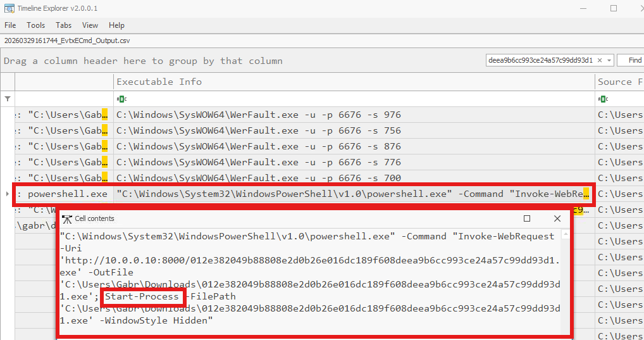Open the Tabs menu

(64, 25)
